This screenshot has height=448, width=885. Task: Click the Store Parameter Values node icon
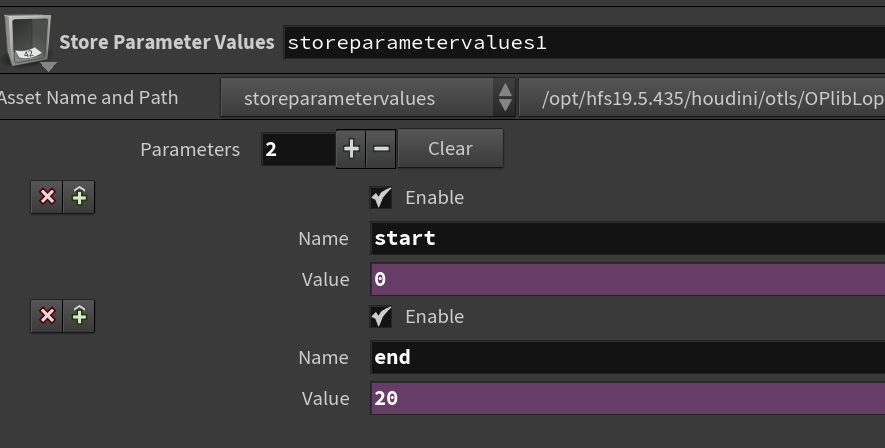pos(28,39)
